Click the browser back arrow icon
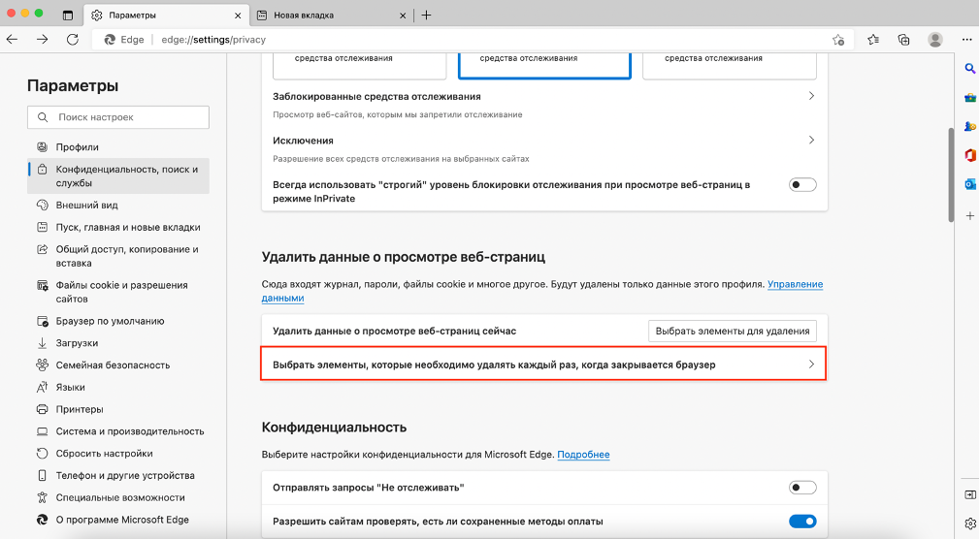 tap(13, 40)
